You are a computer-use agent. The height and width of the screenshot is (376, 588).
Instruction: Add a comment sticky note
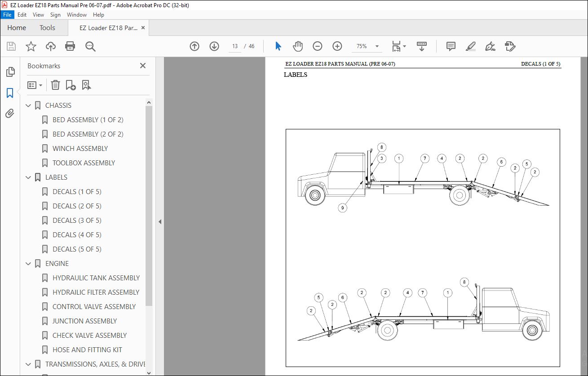click(451, 46)
